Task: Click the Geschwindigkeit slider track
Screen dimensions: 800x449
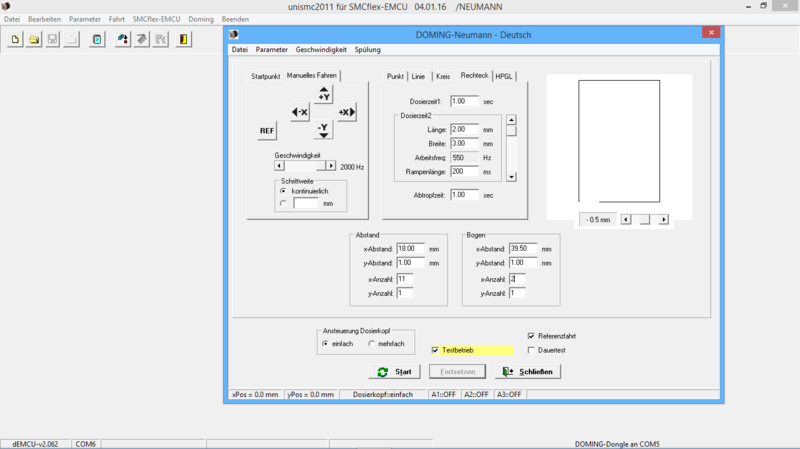Action: 305,166
